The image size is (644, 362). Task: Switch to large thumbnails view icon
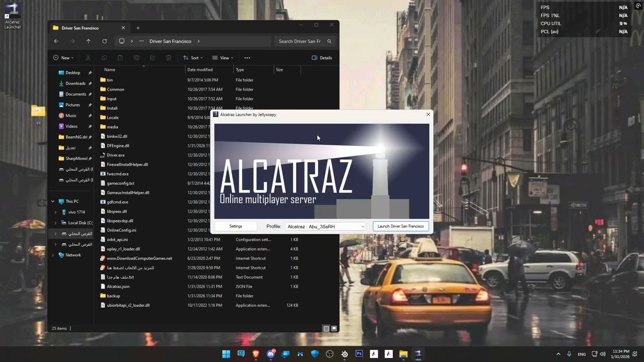(334, 328)
